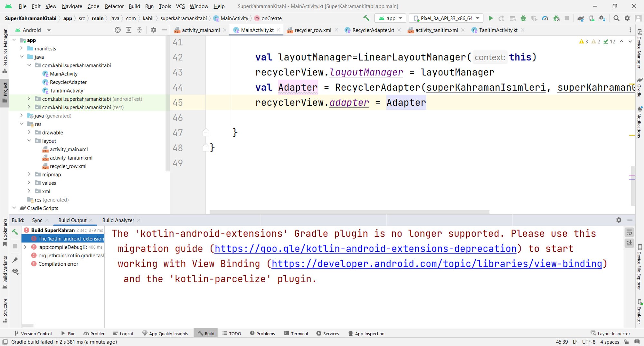This screenshot has width=644, height=346.
Task: Toggle pin tab in Build panel
Action: tap(15, 260)
